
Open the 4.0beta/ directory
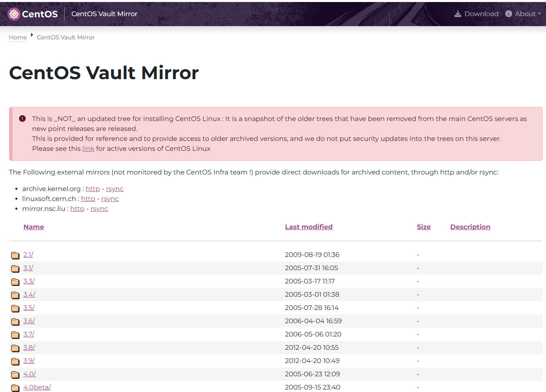37,387
